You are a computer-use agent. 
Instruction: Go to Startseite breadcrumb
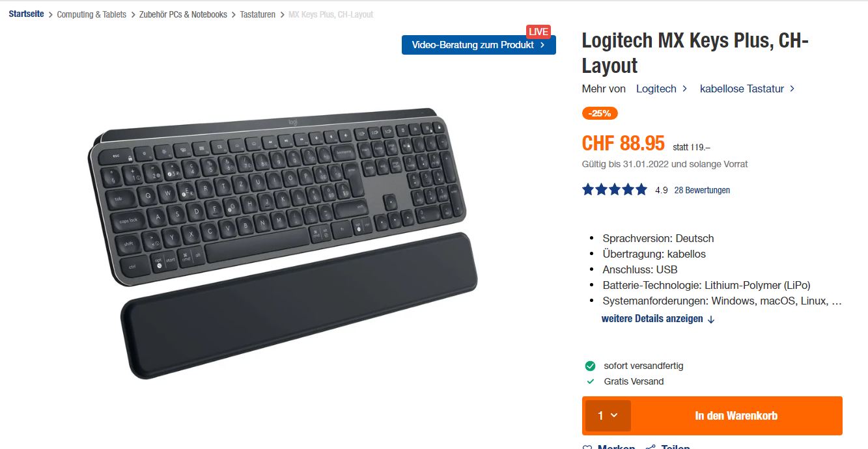(x=26, y=14)
